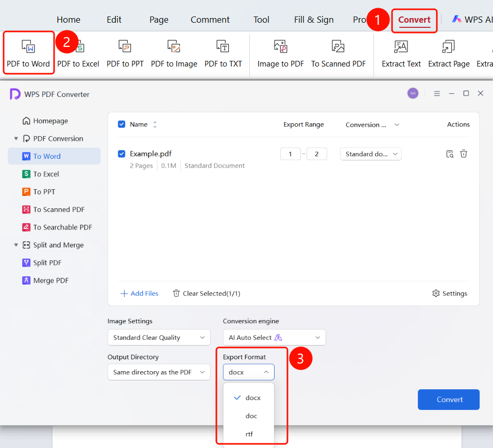Choose rtf from export format list
The image size is (493, 448).
tap(249, 434)
